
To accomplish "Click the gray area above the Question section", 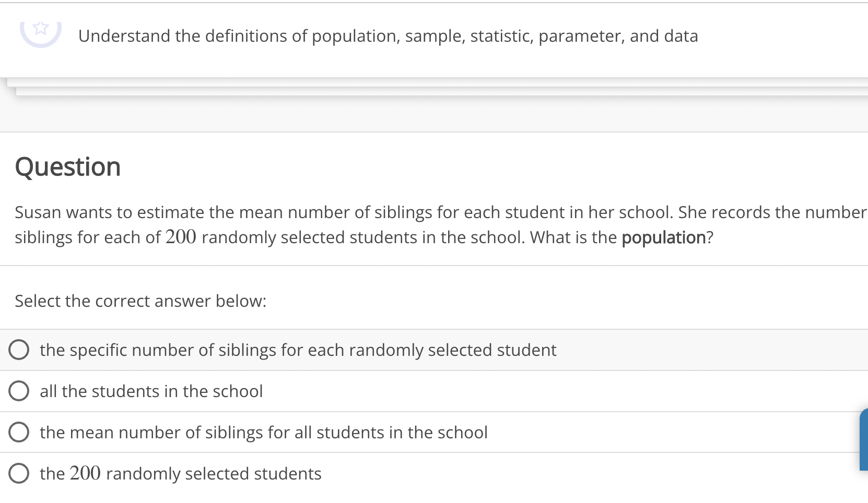I will [434, 114].
